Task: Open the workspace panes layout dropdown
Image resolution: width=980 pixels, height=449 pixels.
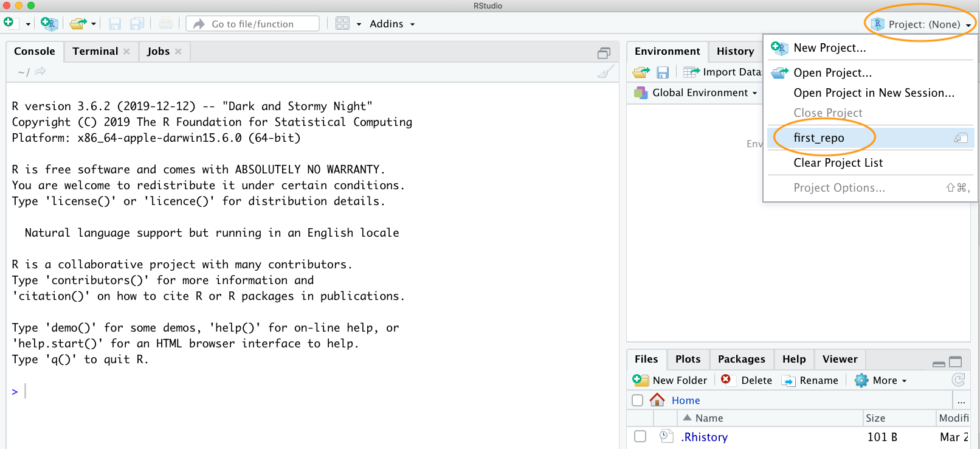Action: click(349, 24)
